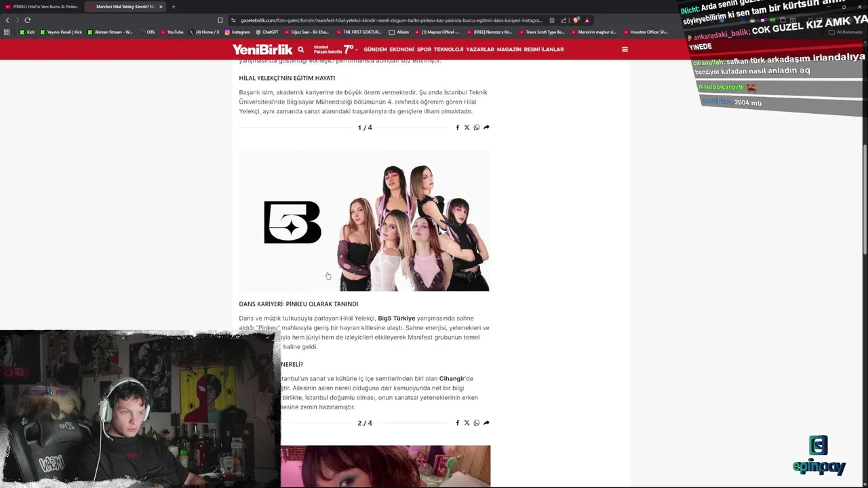
Task: Go back with browser back arrow
Action: pyautogui.click(x=7, y=20)
